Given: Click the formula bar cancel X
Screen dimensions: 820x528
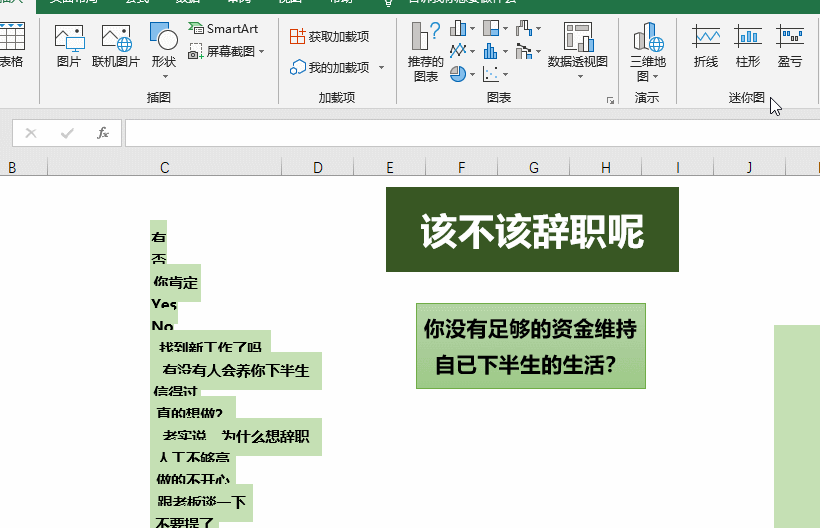Looking at the screenshot, I should pyautogui.click(x=31, y=133).
